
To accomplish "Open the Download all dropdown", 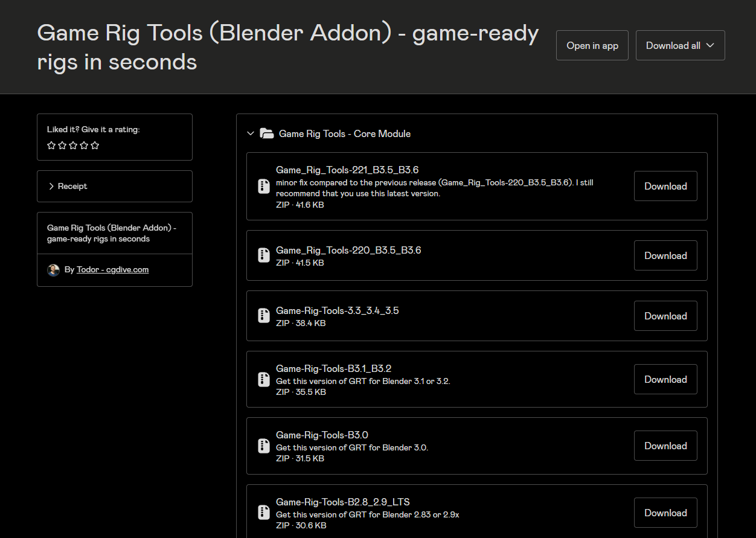I will point(680,45).
